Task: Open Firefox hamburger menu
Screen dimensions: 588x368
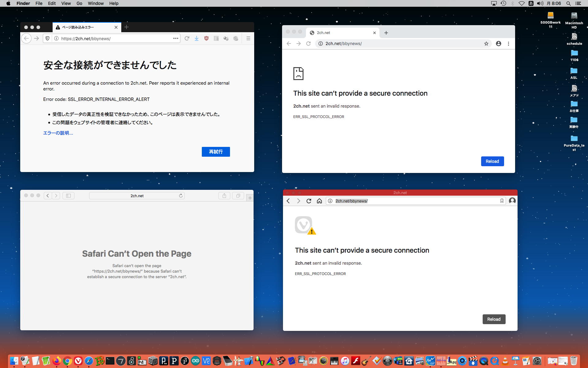Action: point(248,38)
